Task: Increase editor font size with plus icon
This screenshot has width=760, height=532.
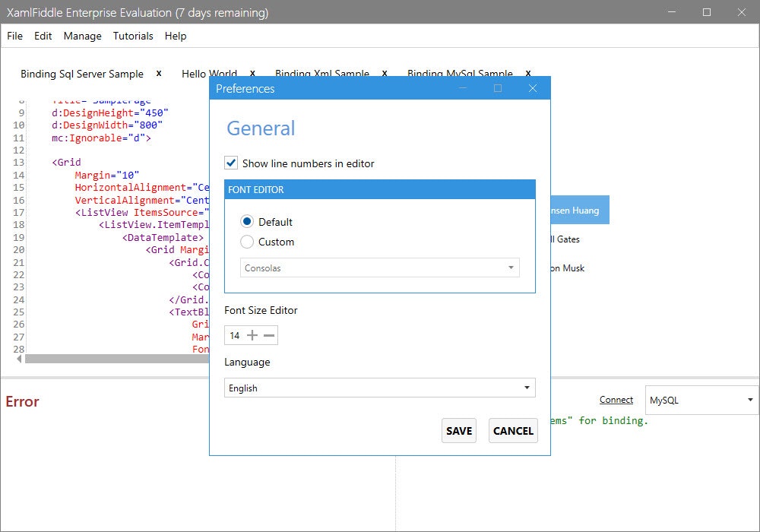Action: coord(252,335)
